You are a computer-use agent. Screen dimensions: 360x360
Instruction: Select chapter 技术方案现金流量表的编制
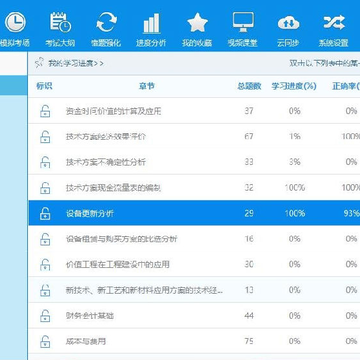click(113, 188)
